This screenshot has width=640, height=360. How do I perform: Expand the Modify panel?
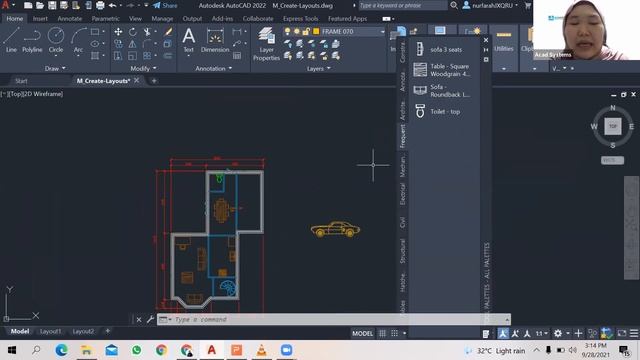pos(143,69)
